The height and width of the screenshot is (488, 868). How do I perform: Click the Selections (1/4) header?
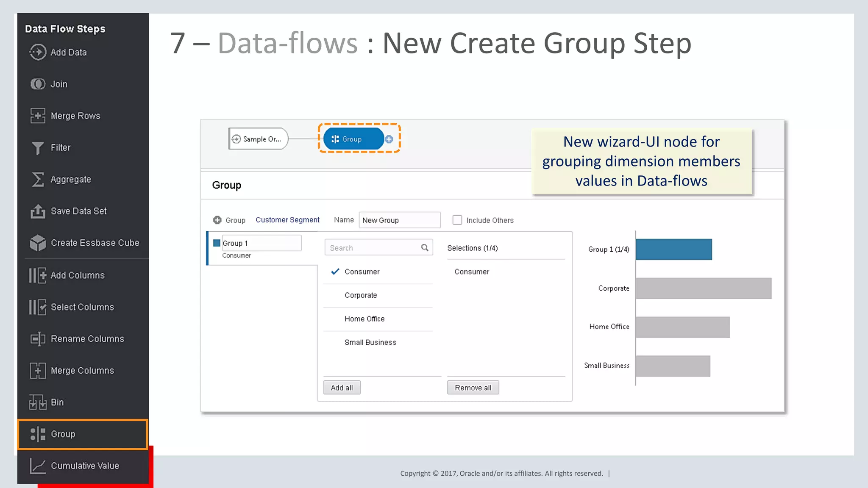pos(473,248)
